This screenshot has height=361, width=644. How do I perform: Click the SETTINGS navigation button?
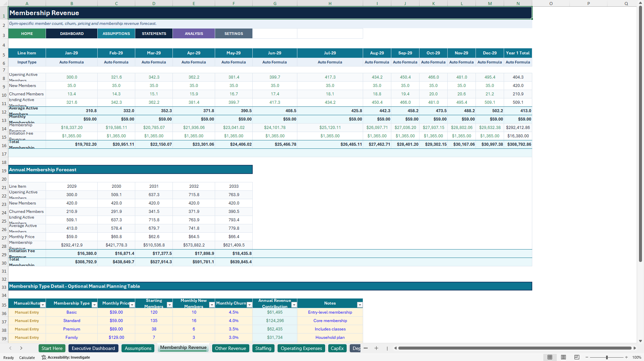(234, 34)
